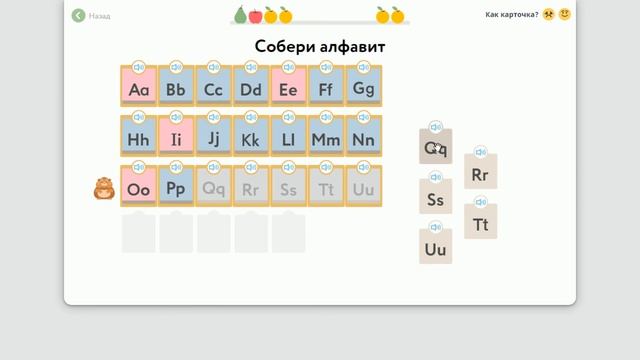Click the empty gray Qq slot
The height and width of the screenshot is (360, 640).
pos(213,186)
